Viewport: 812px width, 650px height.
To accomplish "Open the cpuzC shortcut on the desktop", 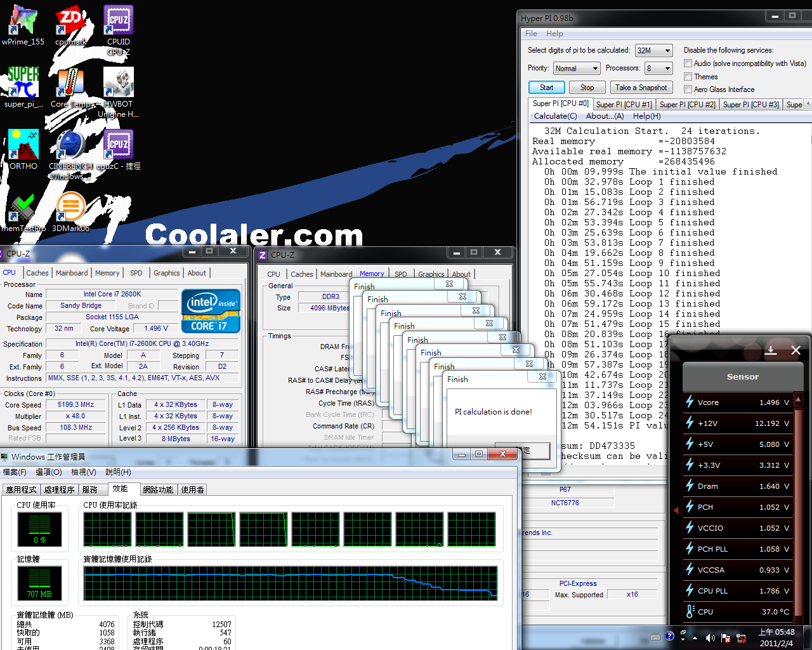I will click(x=118, y=150).
